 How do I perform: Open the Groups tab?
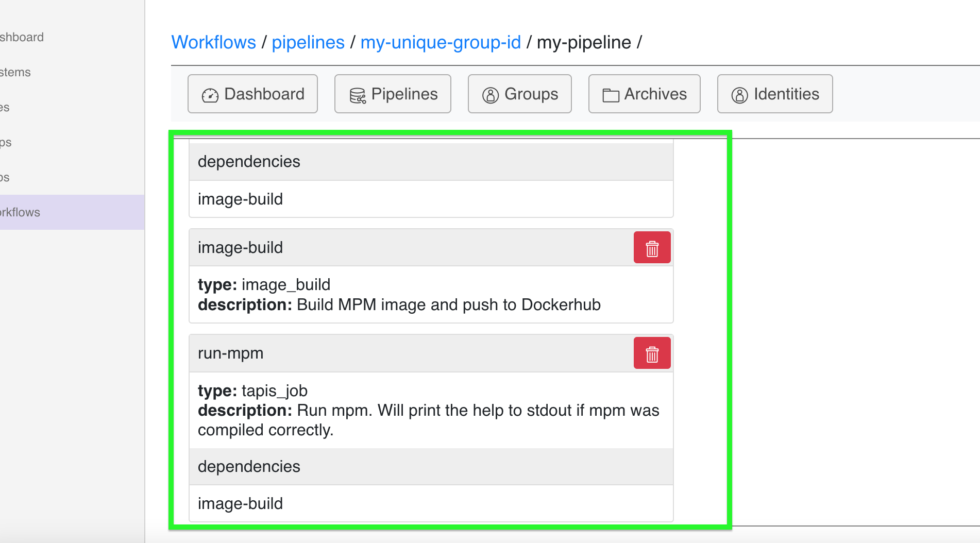[519, 94]
